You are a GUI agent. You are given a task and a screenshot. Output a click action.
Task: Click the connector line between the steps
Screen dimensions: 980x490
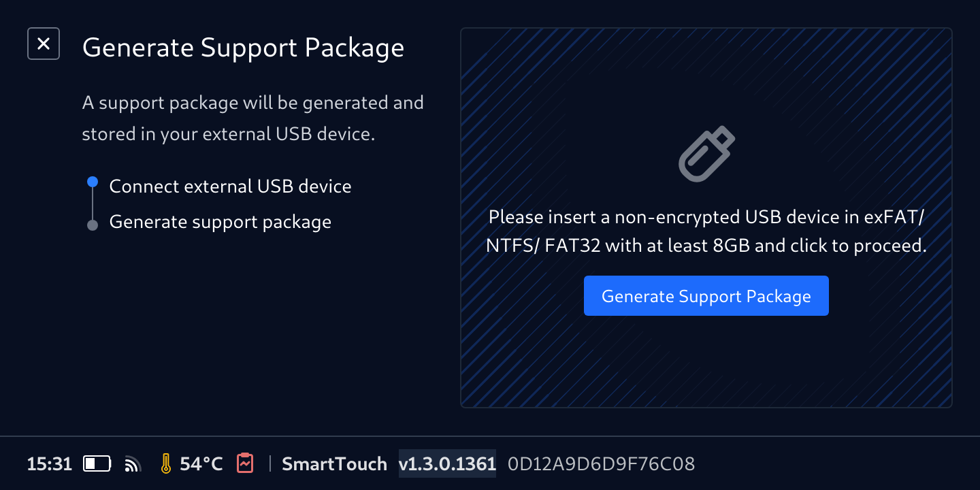pos(93,203)
